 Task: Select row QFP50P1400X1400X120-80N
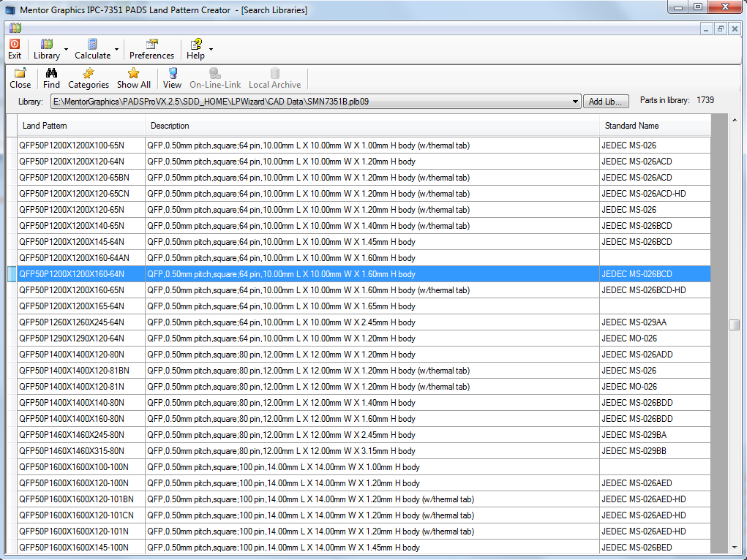(364, 355)
